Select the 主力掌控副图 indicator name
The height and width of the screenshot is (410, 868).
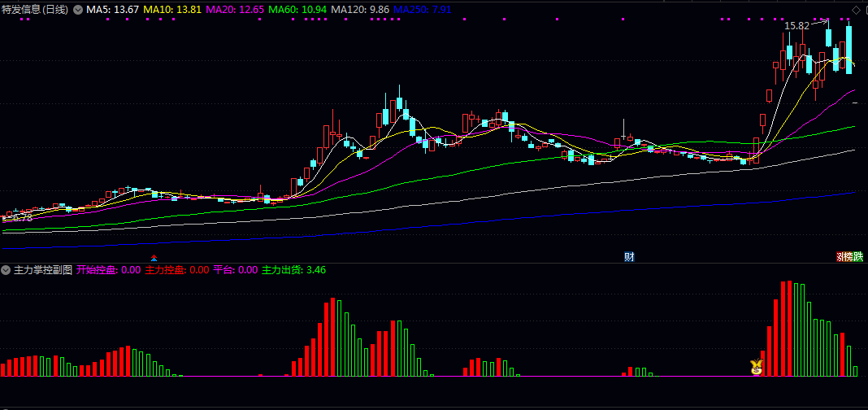coord(43,270)
